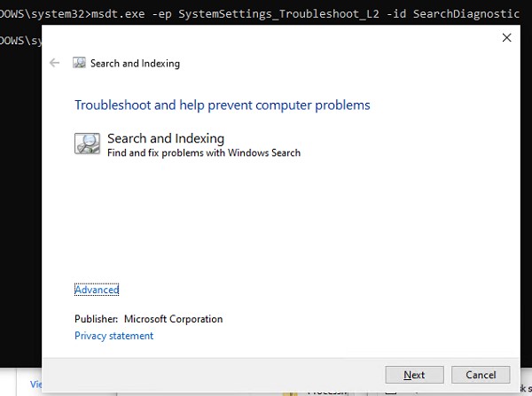
Task: Click the small Search and Indexing title icon
Action: tap(79, 63)
